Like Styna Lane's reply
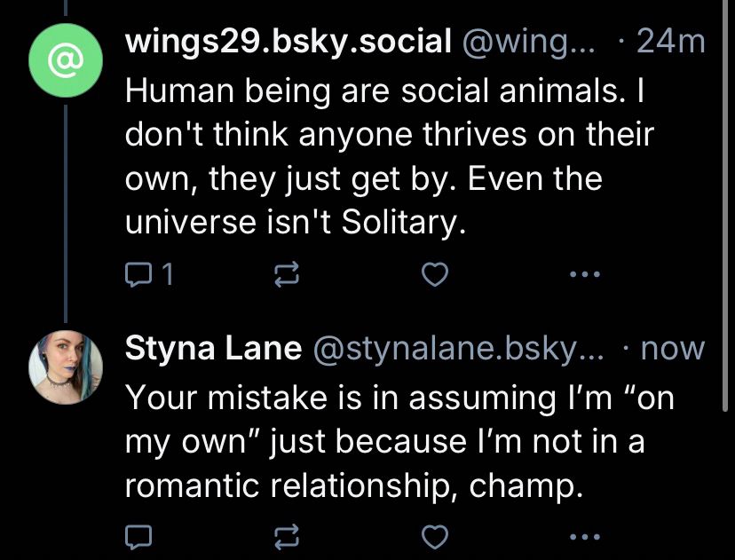 click(432, 535)
